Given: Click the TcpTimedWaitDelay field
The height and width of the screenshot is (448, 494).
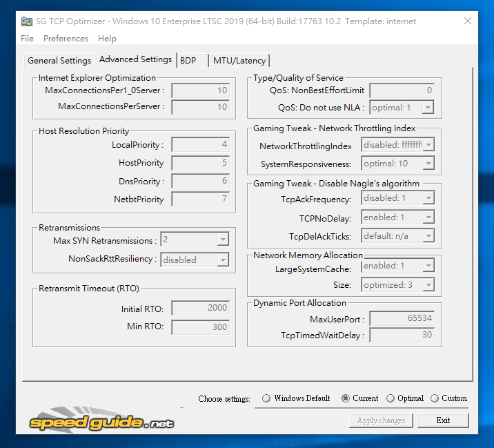Looking at the screenshot, I should (x=402, y=335).
